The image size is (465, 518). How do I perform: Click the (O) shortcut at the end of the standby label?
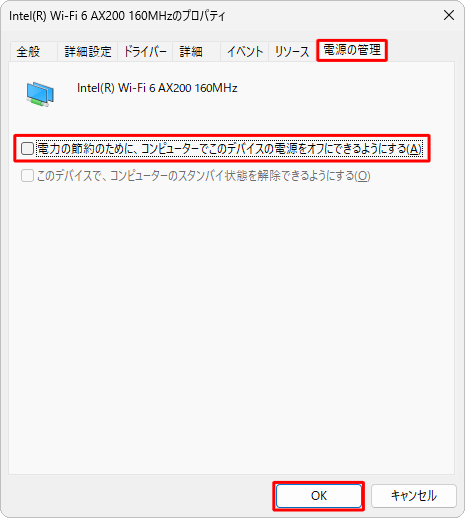362,176
